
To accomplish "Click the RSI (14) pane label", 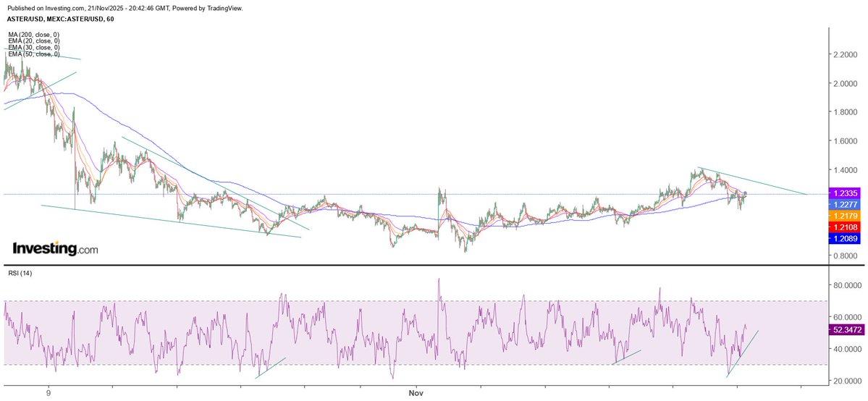I will pyautogui.click(x=20, y=274).
